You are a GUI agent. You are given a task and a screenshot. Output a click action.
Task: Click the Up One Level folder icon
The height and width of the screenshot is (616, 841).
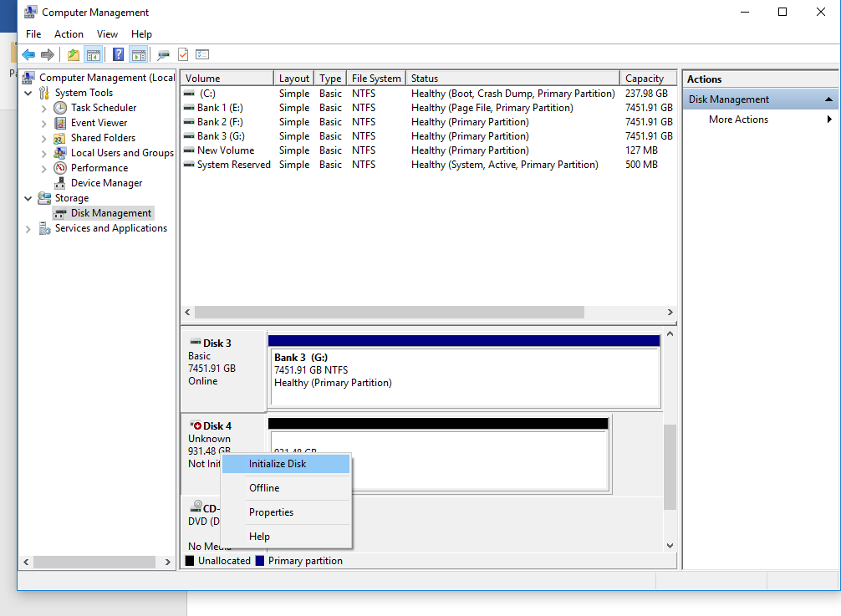click(x=74, y=55)
